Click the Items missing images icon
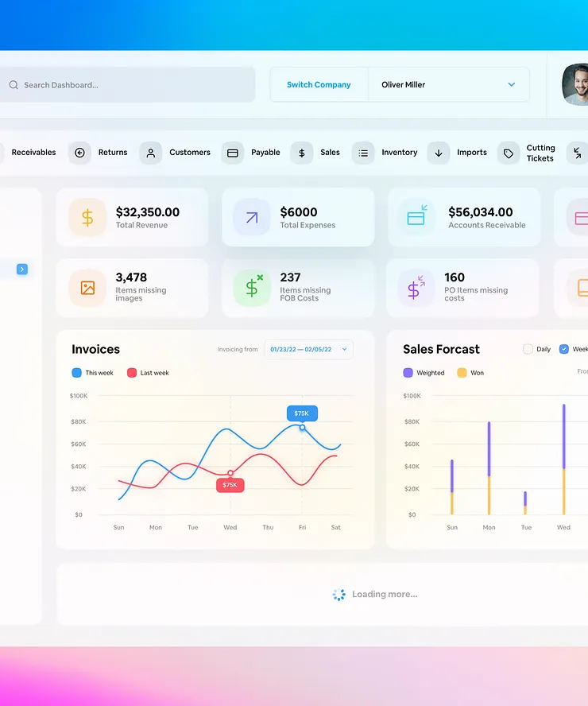The height and width of the screenshot is (706, 588). click(87, 288)
